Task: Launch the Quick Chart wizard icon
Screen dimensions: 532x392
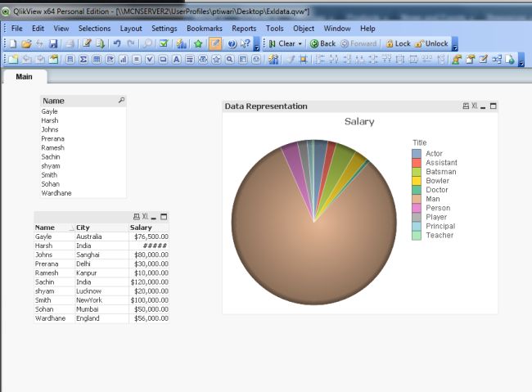Action: [x=182, y=43]
